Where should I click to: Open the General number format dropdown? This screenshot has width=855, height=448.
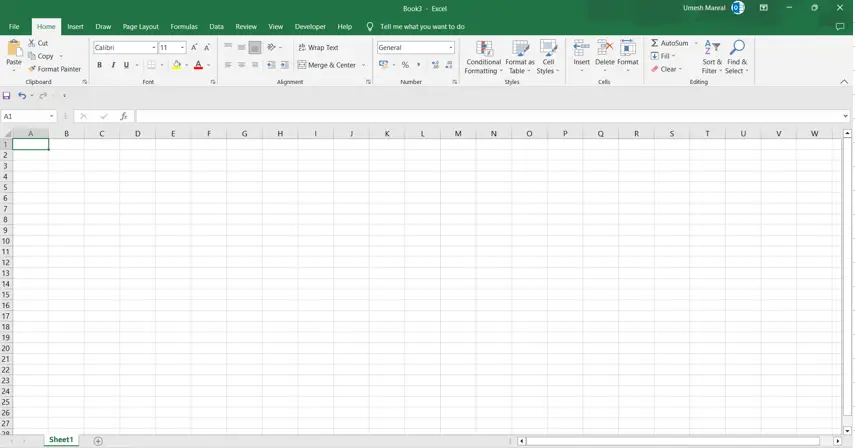pos(450,47)
